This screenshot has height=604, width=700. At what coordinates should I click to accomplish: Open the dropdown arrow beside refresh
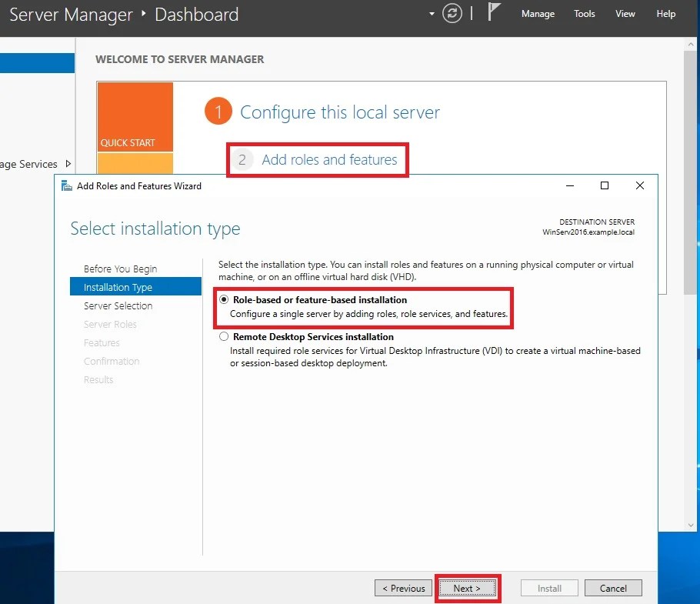(432, 13)
